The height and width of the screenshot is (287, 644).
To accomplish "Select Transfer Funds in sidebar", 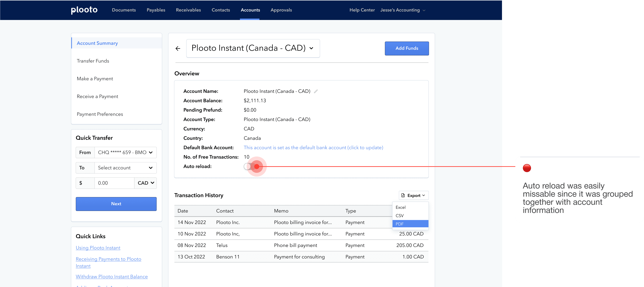I will coord(93,61).
